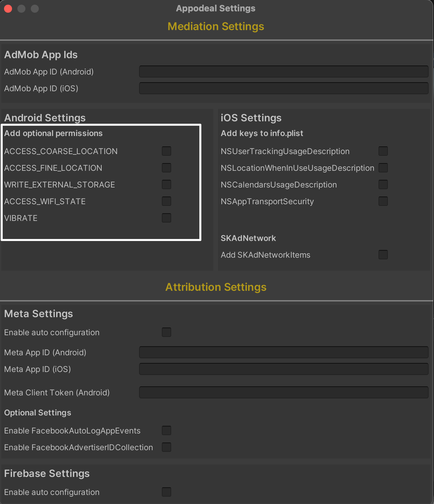Viewport: 434px width, 504px height.
Task: Enable ACCESS_WIFI_STATE permission
Action: pos(166,201)
